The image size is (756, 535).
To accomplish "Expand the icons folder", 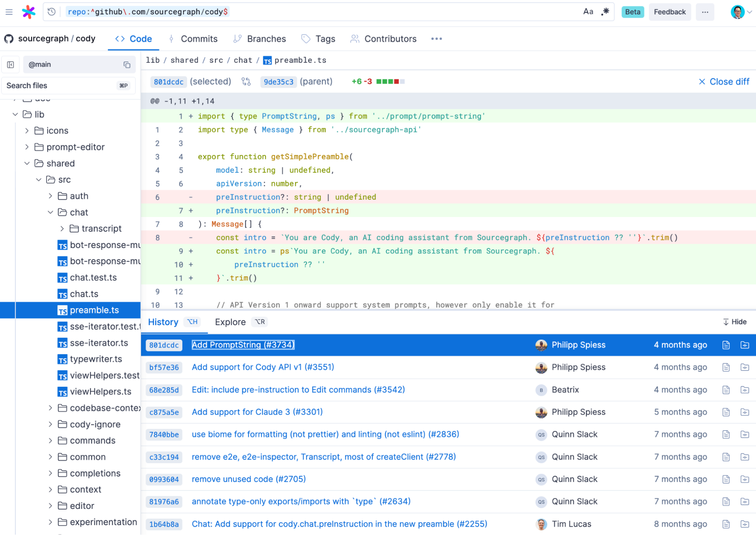I will point(27,131).
